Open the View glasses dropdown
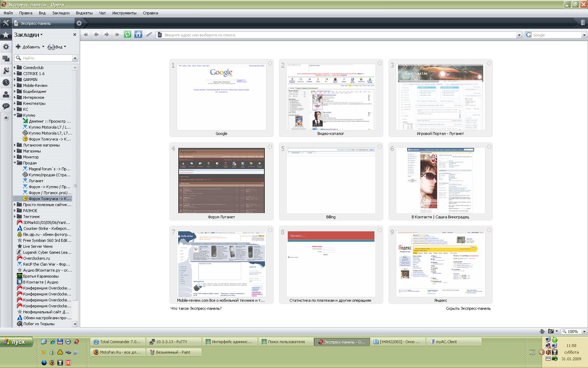The height and width of the screenshot is (368, 588). 57,47
